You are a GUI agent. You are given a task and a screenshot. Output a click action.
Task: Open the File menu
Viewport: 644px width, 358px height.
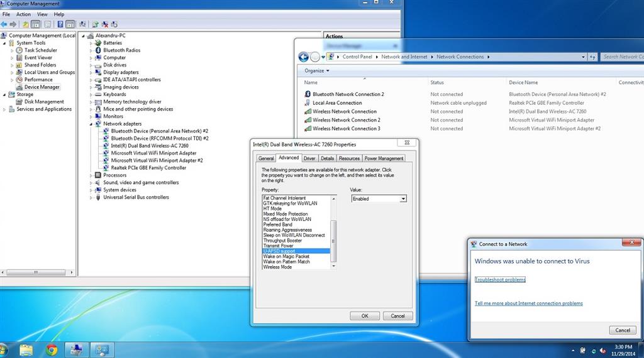click(6, 14)
